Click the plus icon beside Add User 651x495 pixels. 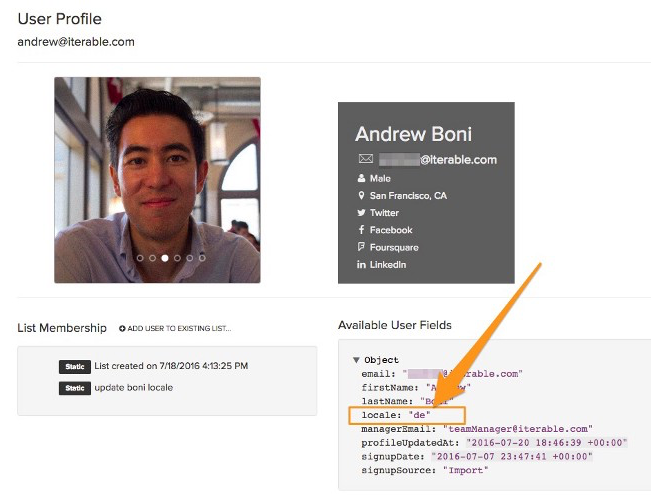click(122, 328)
